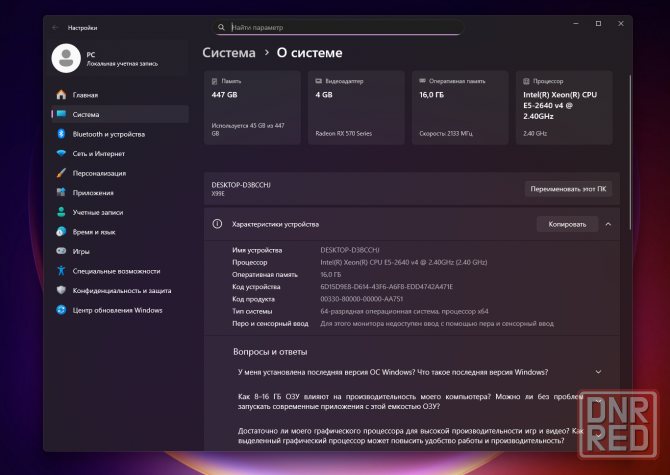Click the Bluetooth icon in sidebar
This screenshot has width=670, height=475.
tap(61, 134)
